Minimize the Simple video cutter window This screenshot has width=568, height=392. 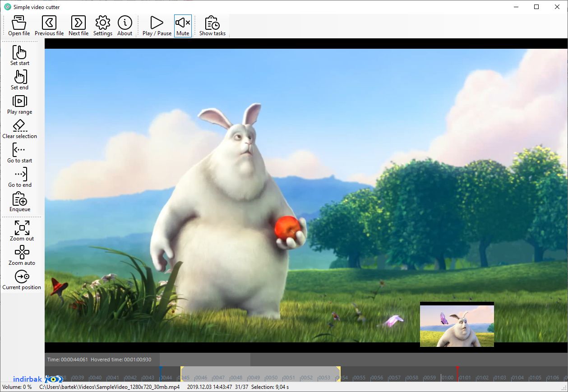[516, 7]
